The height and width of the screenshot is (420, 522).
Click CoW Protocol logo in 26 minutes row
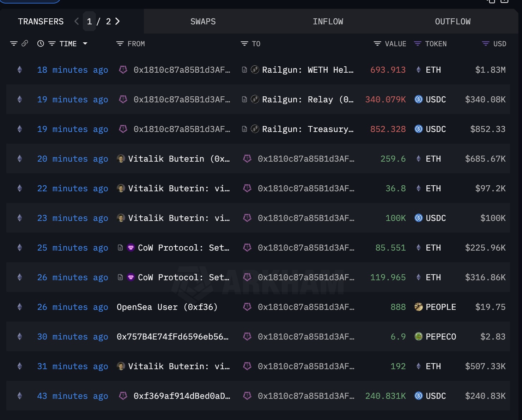[x=131, y=277]
